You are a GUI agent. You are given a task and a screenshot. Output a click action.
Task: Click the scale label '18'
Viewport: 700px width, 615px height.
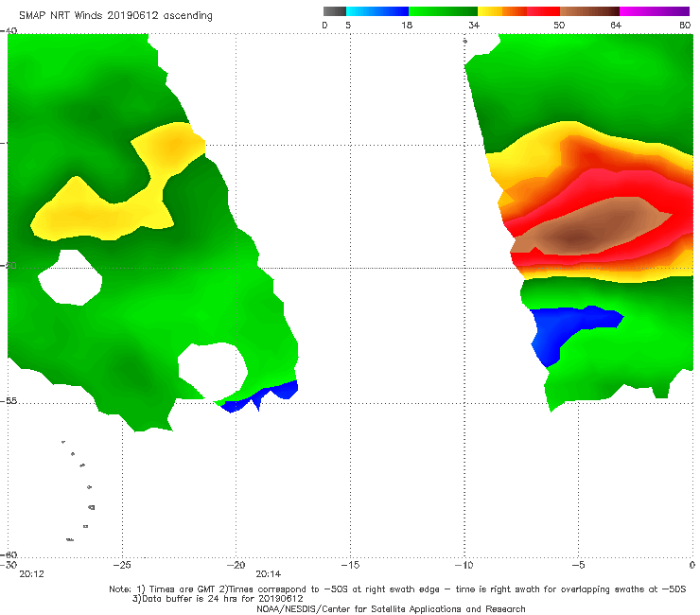point(407,25)
